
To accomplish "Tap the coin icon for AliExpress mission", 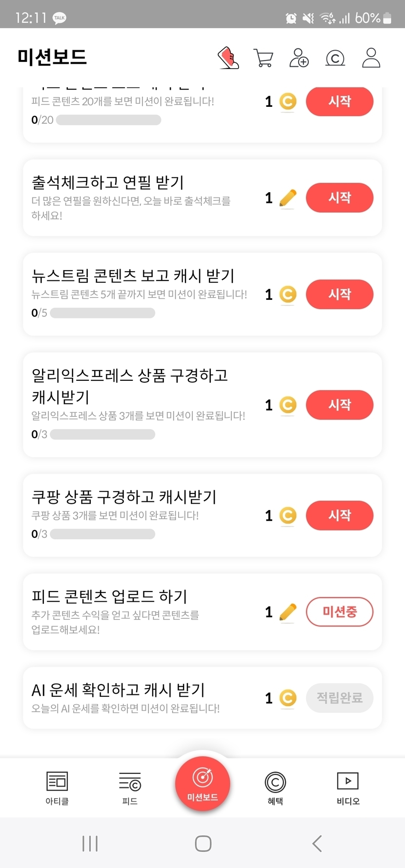I will point(288,405).
